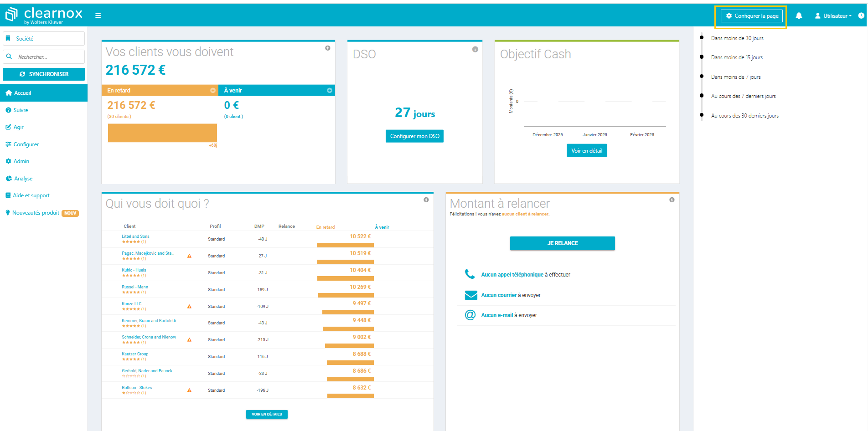The height and width of the screenshot is (431, 868).
Task: Select Au cours des 30 derniers jours
Action: point(745,116)
